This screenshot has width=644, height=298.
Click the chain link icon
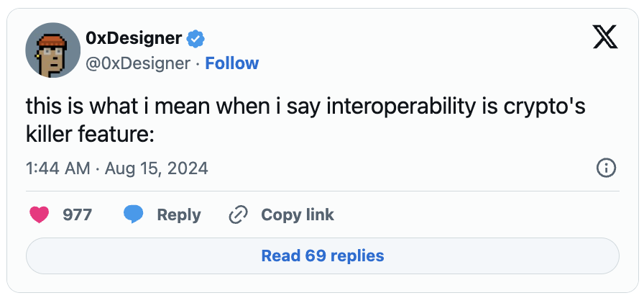(x=237, y=215)
